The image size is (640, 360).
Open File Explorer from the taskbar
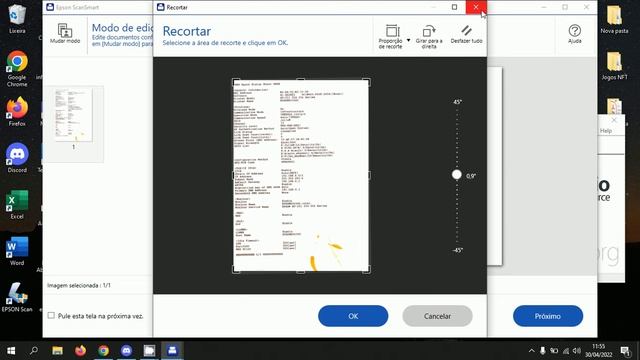(x=57, y=350)
